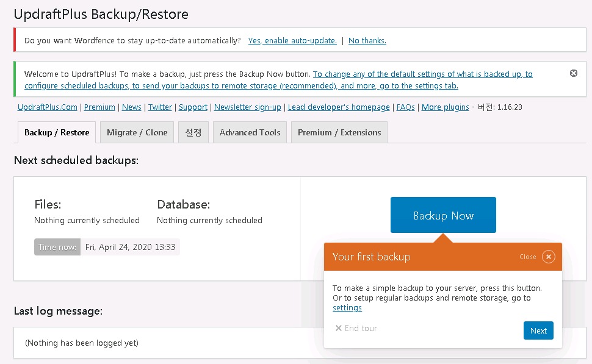This screenshot has height=364, width=592.
Task: Dismiss the UpdraftPlus welcome notice
Action: click(574, 73)
